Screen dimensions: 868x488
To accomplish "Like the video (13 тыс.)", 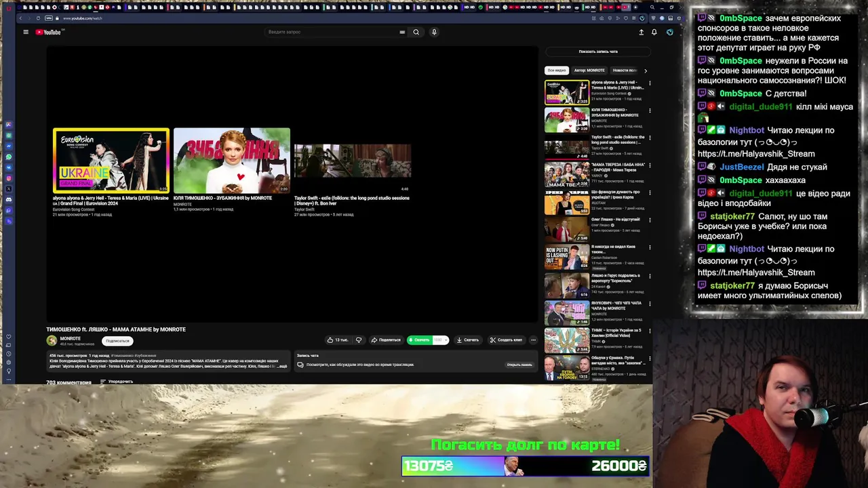I will (337, 340).
